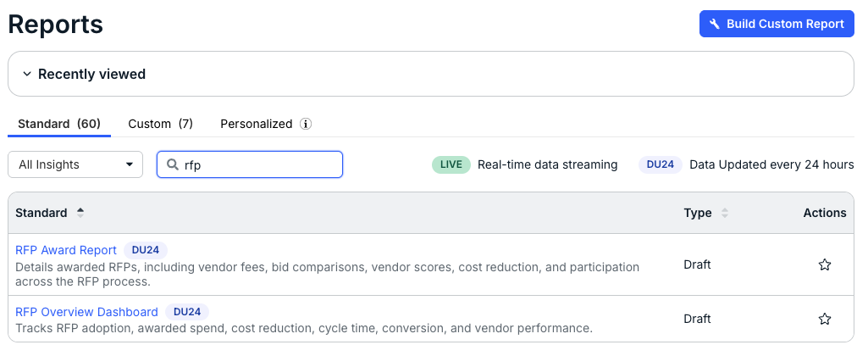Image resolution: width=868 pixels, height=356 pixels.
Task: Click the magnifier icon in search box
Action: (x=173, y=164)
